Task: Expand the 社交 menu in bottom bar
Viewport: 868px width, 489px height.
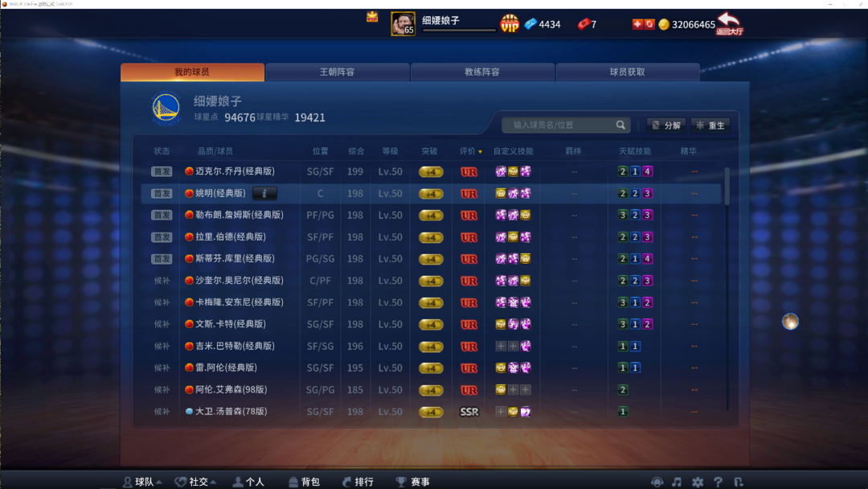Action: (x=195, y=482)
